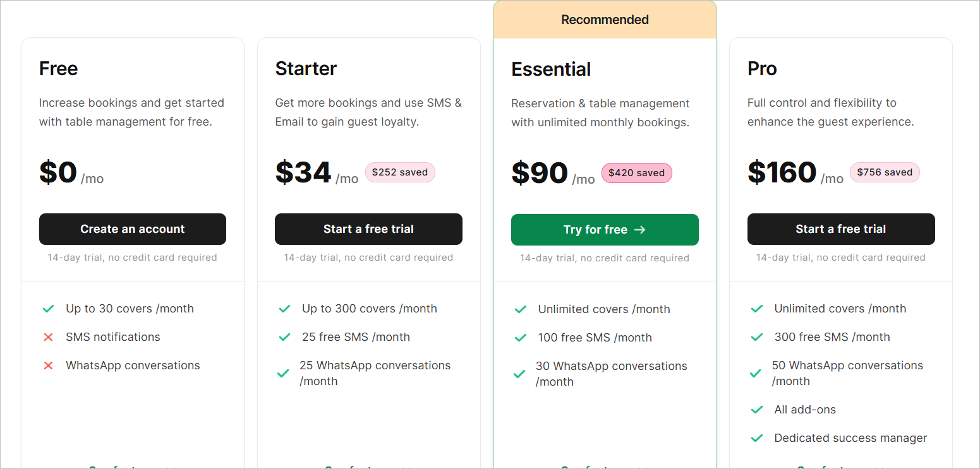Click check icon beside Dedicated success manager
Image resolution: width=980 pixels, height=469 pixels.
tap(757, 438)
